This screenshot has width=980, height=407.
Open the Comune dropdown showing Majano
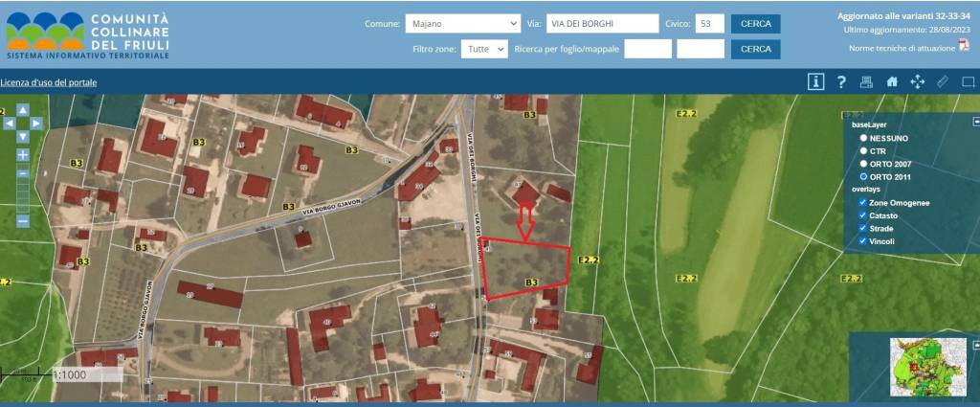pos(462,24)
